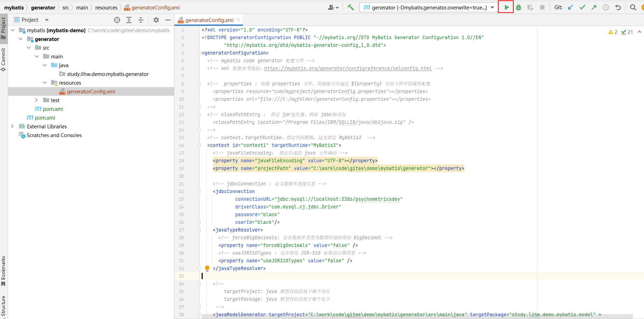The width and height of the screenshot is (644, 319).
Task: Select study.lihw.demo.mybatis.generator package
Action: 108,74
